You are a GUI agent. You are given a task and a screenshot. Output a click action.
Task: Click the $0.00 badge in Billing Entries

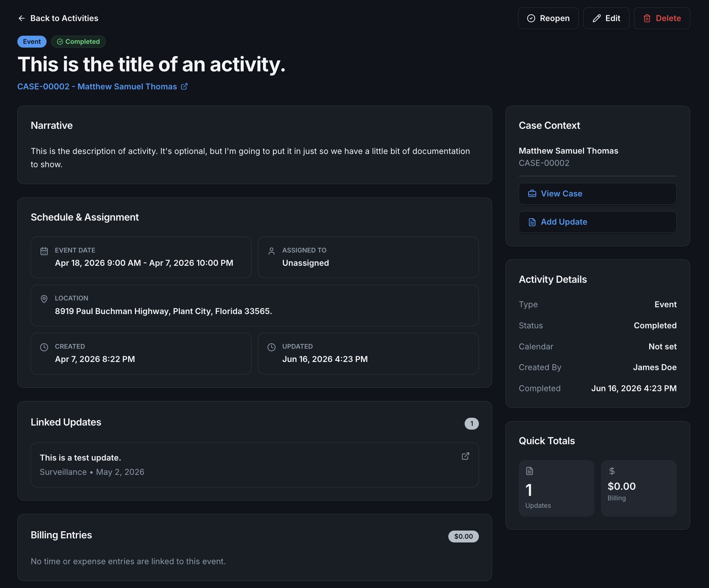tap(463, 536)
